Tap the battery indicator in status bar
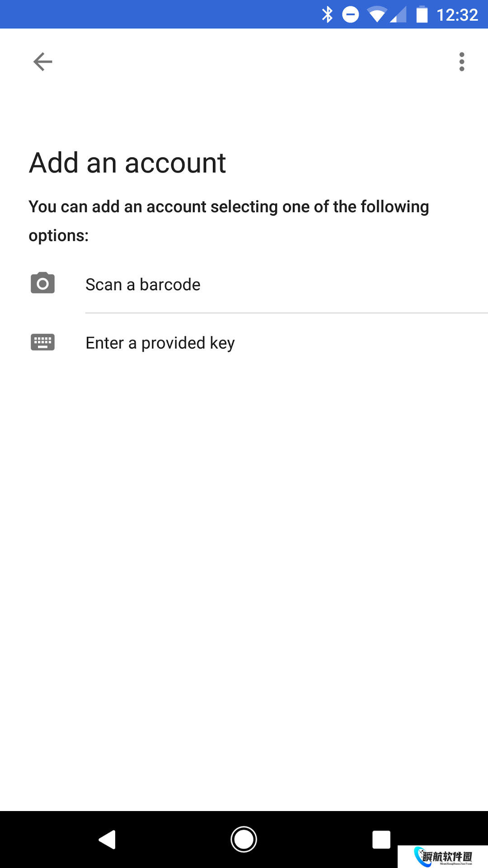The image size is (488, 868). [422, 14]
